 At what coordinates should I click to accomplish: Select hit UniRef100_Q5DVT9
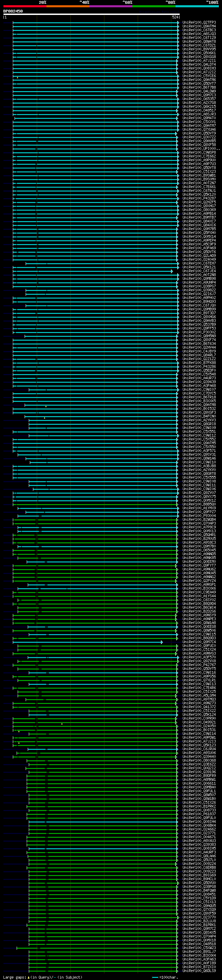coord(199,133)
